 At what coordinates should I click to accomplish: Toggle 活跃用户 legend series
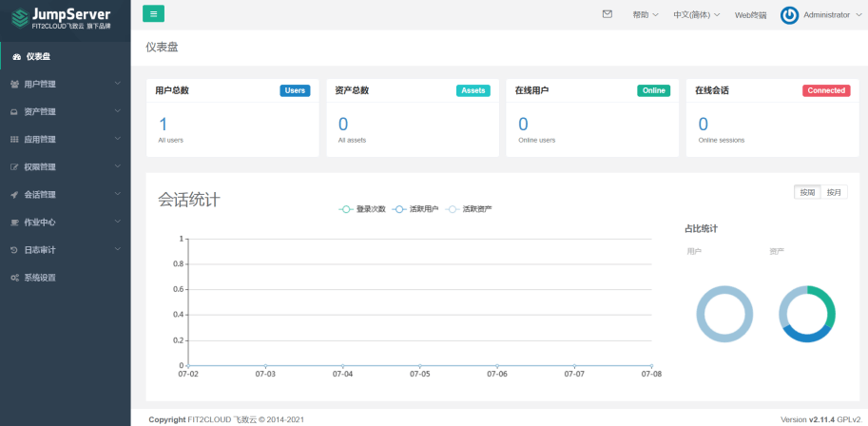415,209
